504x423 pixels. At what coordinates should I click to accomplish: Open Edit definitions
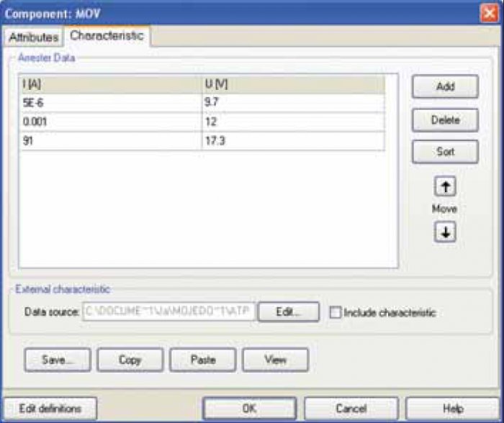coord(50,409)
